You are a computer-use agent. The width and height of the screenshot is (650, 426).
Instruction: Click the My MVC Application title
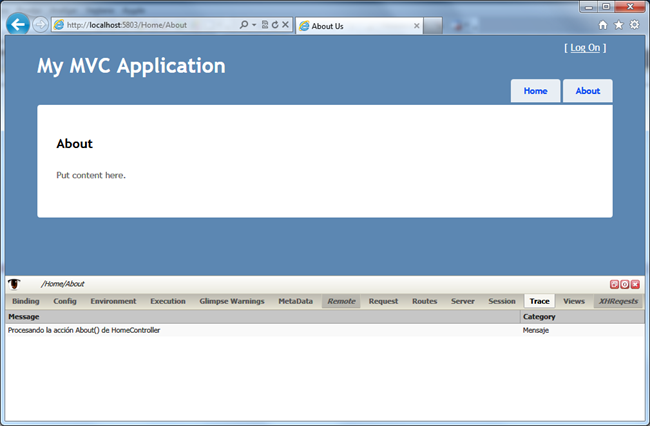pos(131,66)
